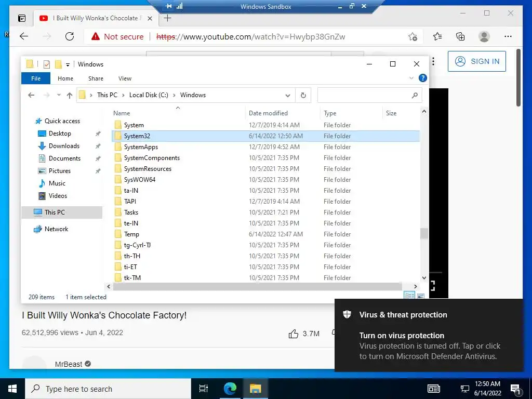Image resolution: width=532 pixels, height=399 pixels.
Task: Open File Explorer from the taskbar
Action: pyautogui.click(x=256, y=389)
